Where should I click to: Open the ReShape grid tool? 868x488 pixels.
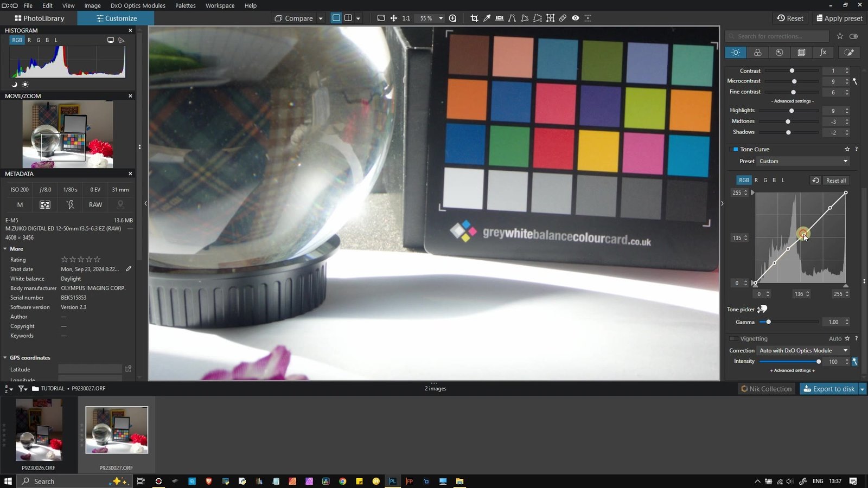click(550, 18)
